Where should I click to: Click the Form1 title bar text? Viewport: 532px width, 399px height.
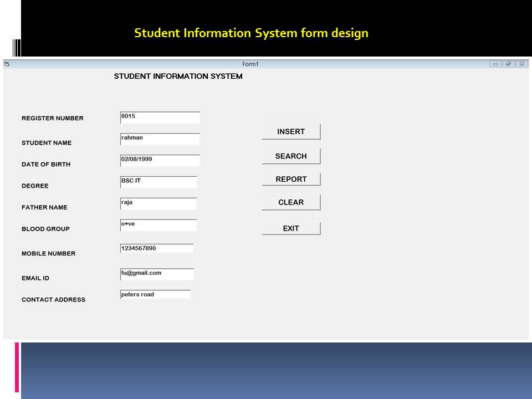point(250,64)
